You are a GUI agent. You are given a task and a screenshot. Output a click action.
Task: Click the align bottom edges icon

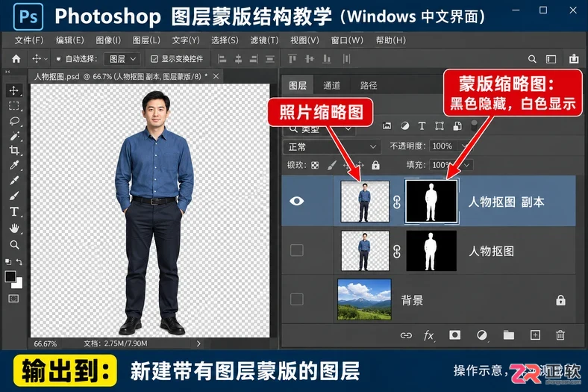coord(327,59)
